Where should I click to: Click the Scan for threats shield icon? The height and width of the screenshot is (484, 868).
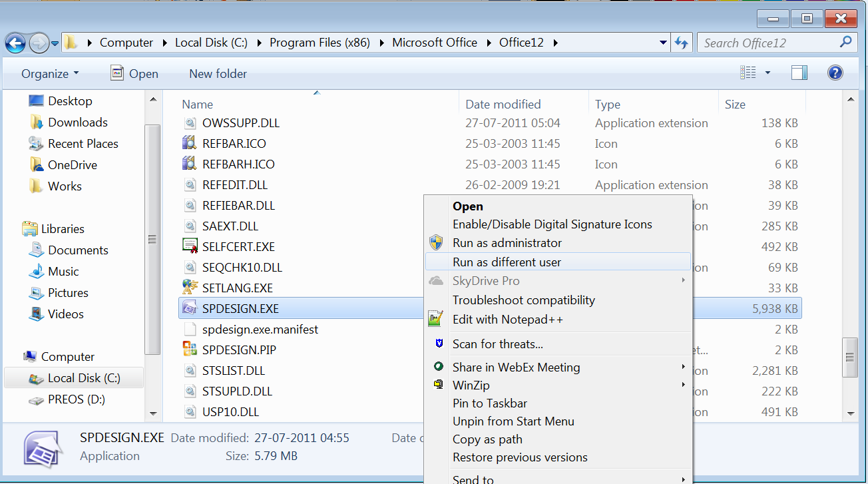[x=439, y=344]
